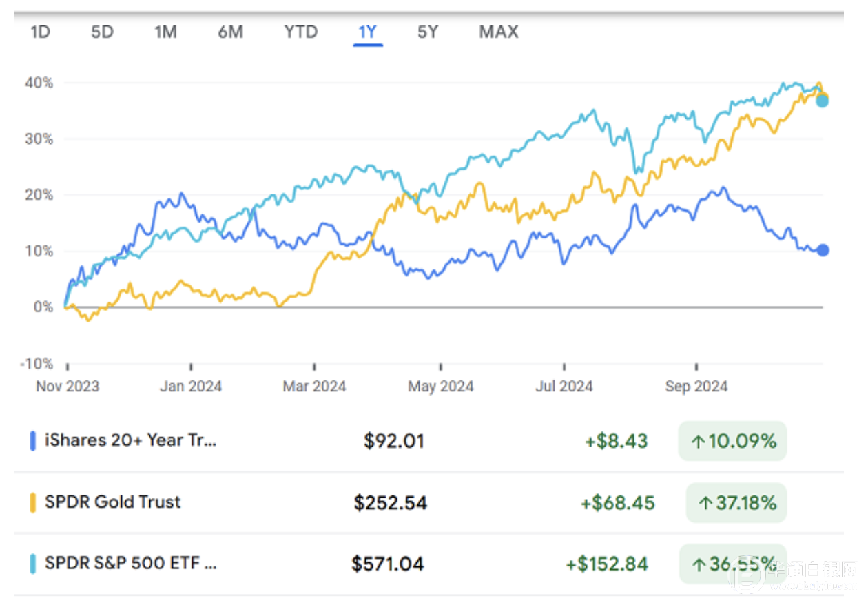Switch to the 5D range tab

tap(102, 32)
